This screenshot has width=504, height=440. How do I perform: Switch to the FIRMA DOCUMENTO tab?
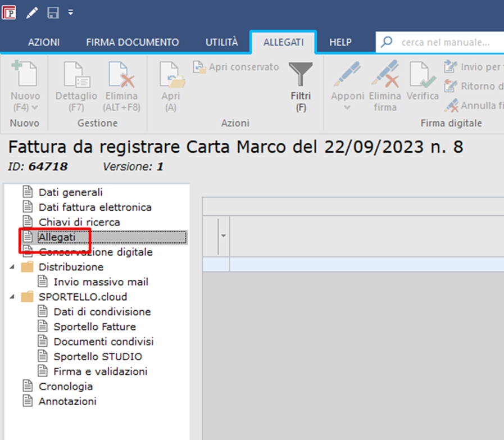point(132,42)
